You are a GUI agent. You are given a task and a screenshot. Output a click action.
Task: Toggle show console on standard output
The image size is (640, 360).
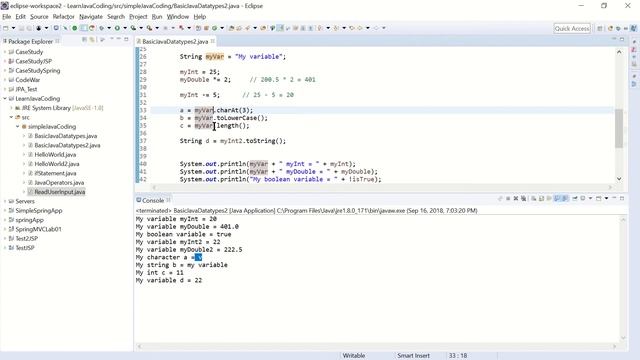coord(557,198)
